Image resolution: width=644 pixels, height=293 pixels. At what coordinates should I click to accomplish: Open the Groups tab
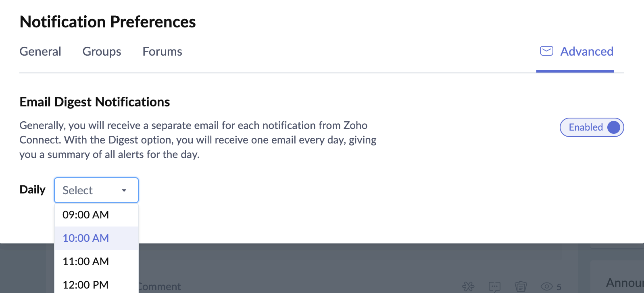pyautogui.click(x=102, y=52)
